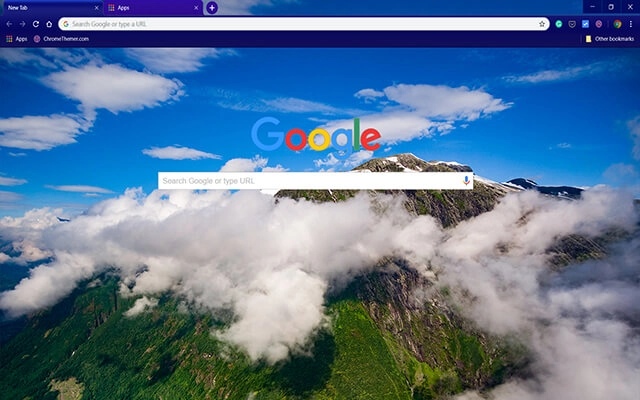Open the Pocket extension icon
The height and width of the screenshot is (400, 640).
tap(572, 24)
